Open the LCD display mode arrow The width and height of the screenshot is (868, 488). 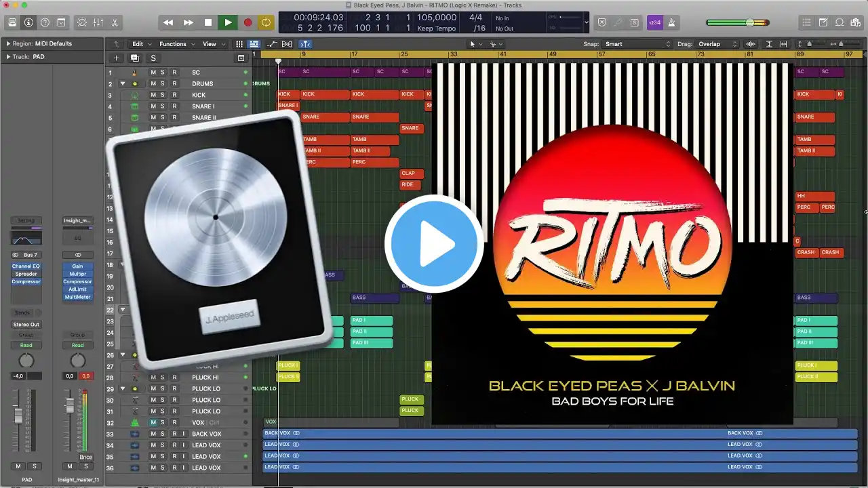pyautogui.click(x=587, y=22)
